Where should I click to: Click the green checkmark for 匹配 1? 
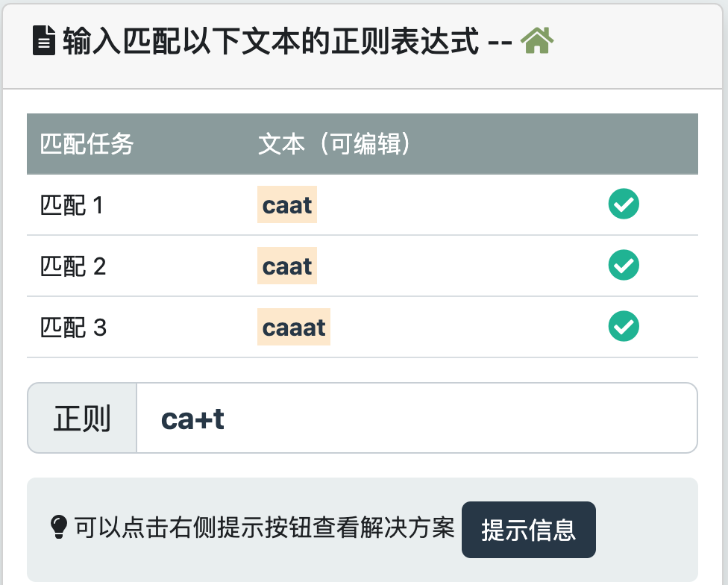point(624,204)
